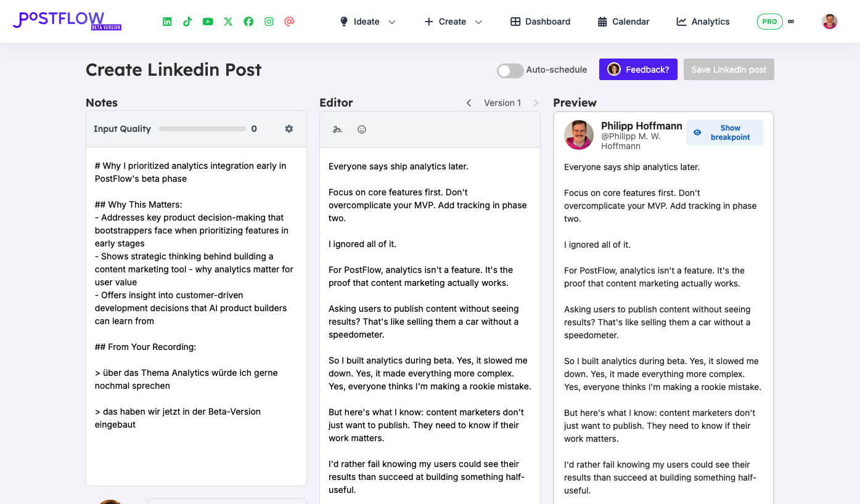Open the LinkedIn channel icon
The image size is (860, 504).
point(166,21)
